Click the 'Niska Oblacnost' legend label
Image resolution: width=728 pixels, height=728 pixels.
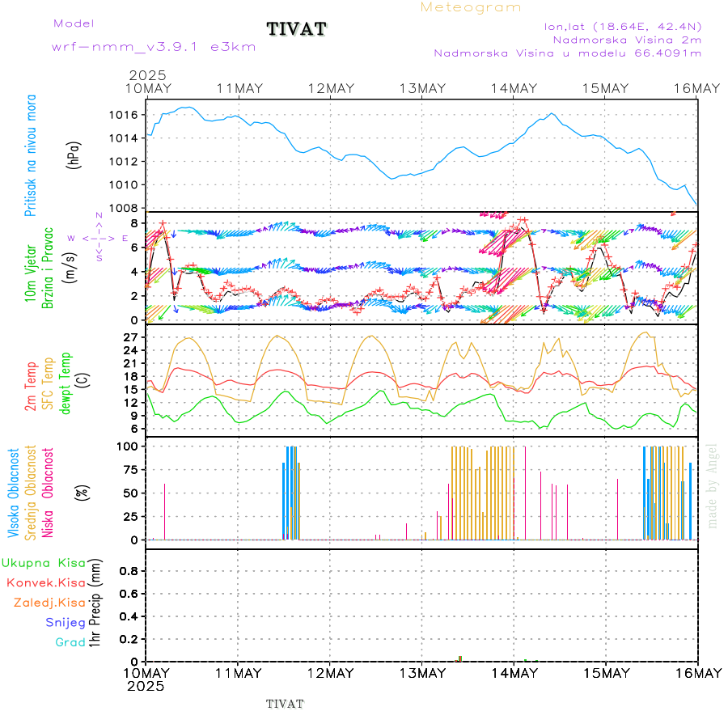[x=48, y=492]
